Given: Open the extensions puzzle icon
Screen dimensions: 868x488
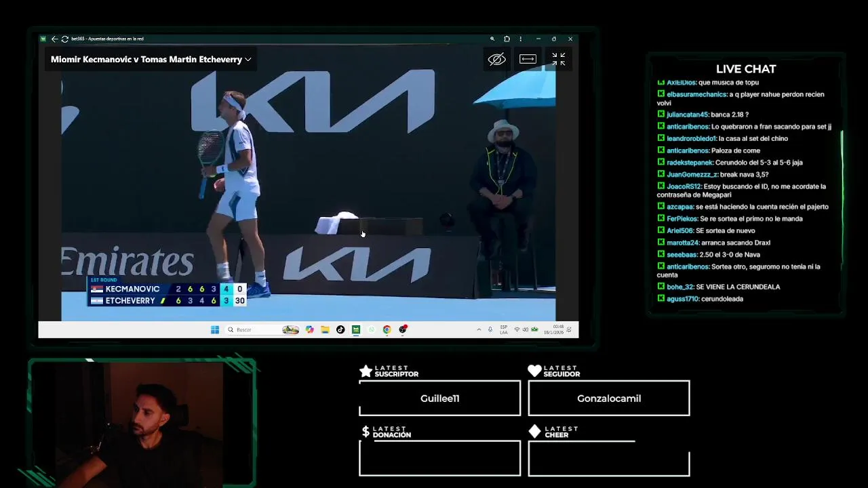Looking at the screenshot, I should (507, 39).
